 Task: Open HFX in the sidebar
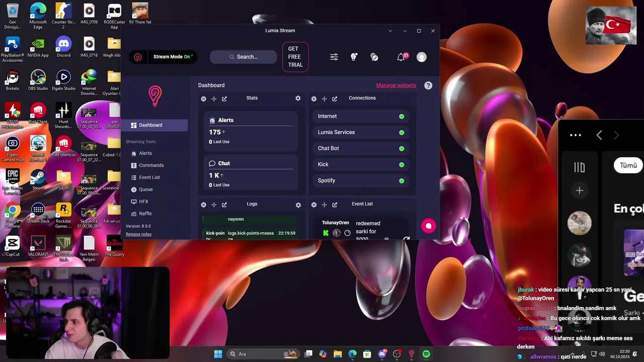(139, 202)
